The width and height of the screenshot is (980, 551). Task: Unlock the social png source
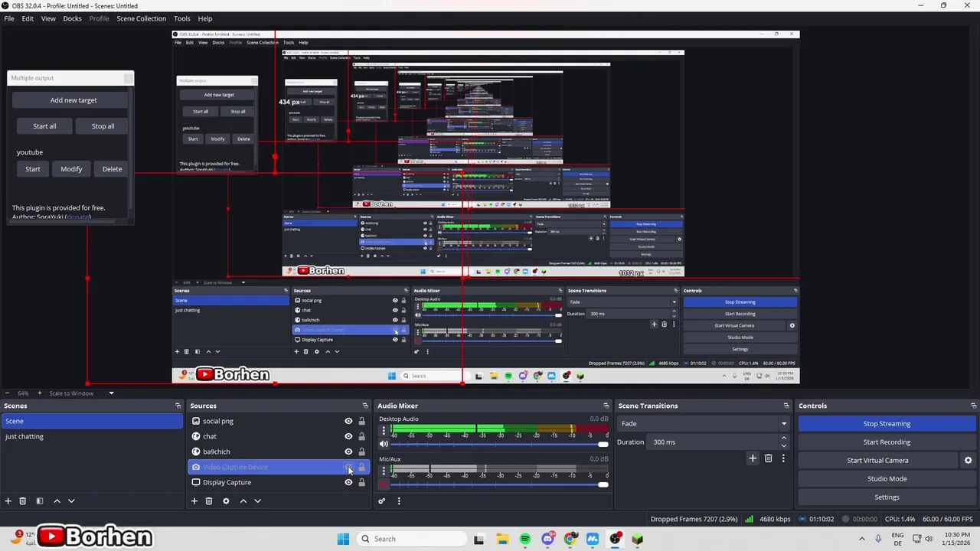tap(362, 421)
